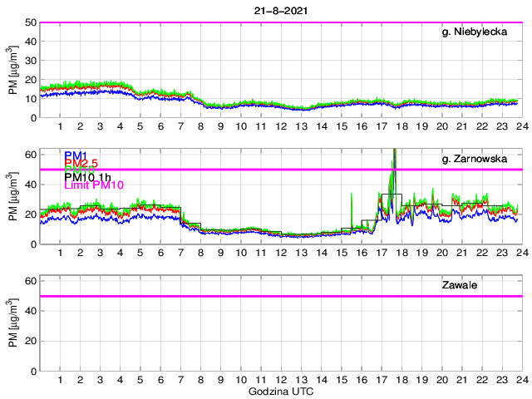Image resolution: width=532 pixels, height=399 pixels.
Task: Click the 60 y-axis tick of Zarnowska chart
Action: coord(31,155)
